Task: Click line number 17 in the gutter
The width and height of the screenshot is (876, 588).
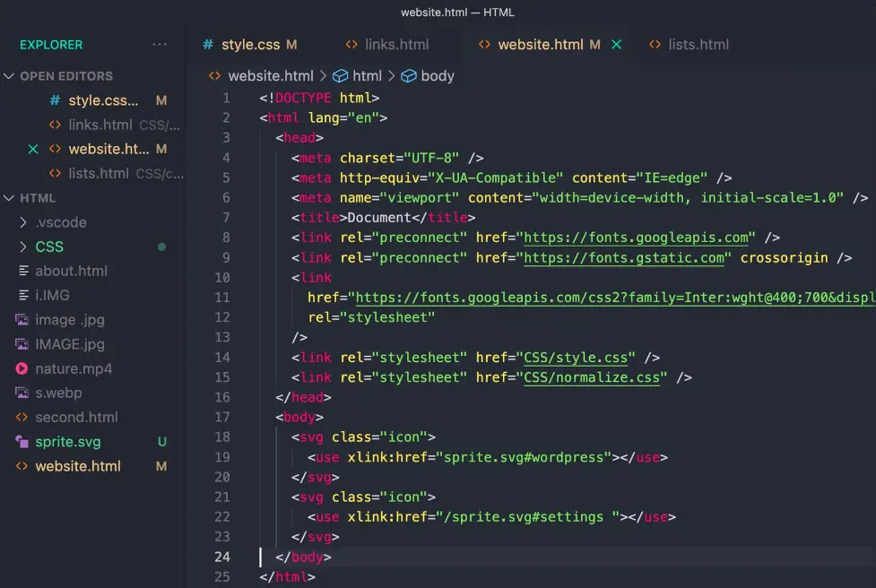Action: [x=222, y=418]
